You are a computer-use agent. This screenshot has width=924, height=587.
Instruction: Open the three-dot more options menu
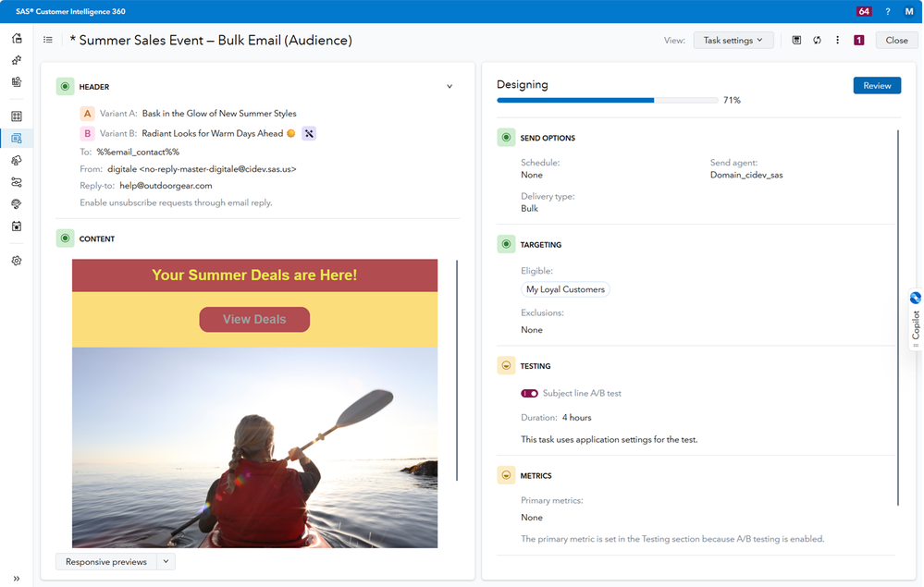[837, 40]
